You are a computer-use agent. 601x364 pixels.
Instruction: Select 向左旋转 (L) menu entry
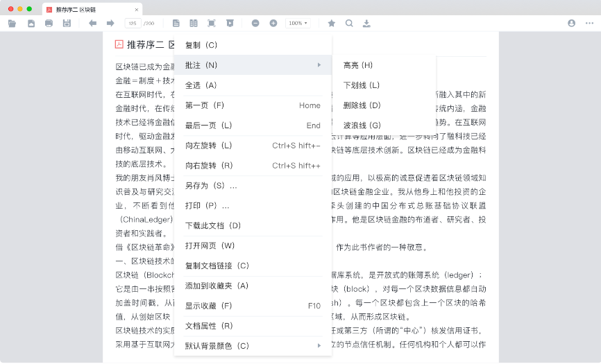[x=253, y=146]
